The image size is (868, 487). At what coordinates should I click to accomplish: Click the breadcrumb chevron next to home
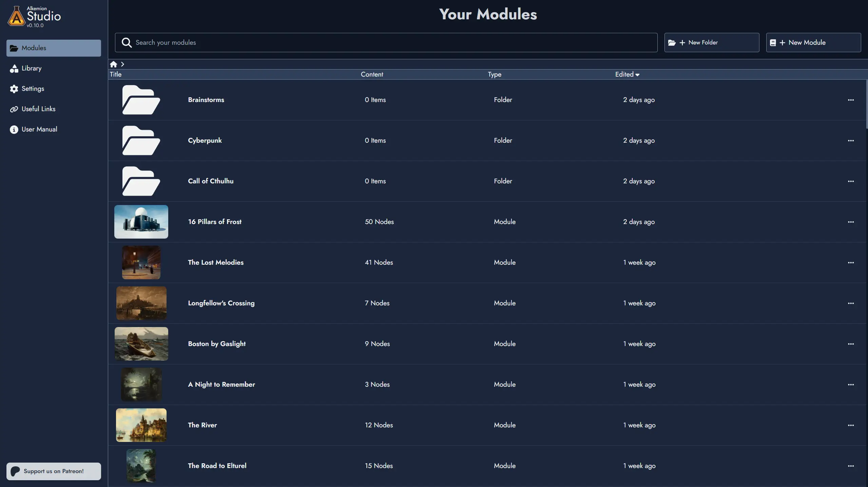pos(122,64)
